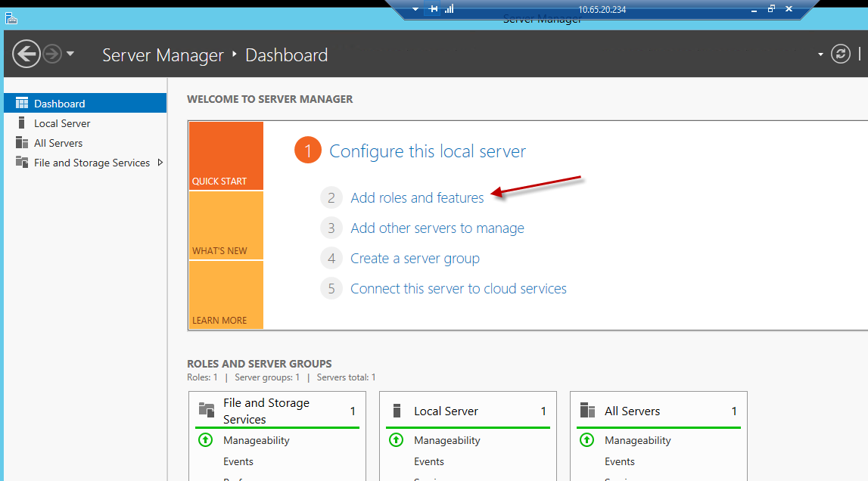Minimize the remote desktop session
Image resolution: width=868 pixels, height=481 pixels.
tap(754, 10)
